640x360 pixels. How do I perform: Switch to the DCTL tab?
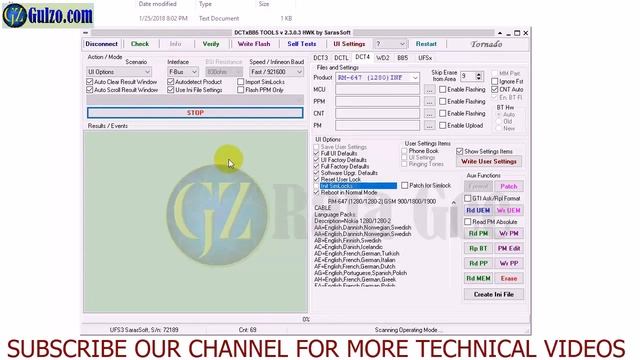(x=341, y=58)
